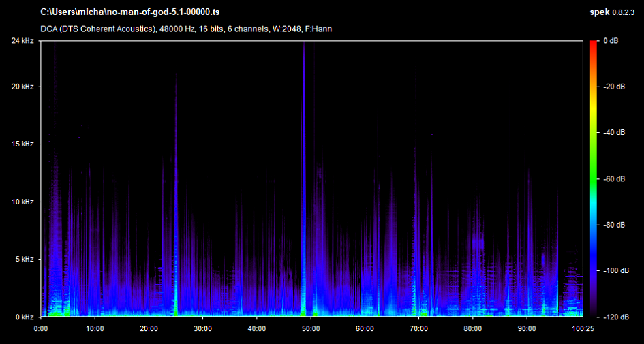Click the spek version label
This screenshot has width=644, height=344.
point(613,12)
